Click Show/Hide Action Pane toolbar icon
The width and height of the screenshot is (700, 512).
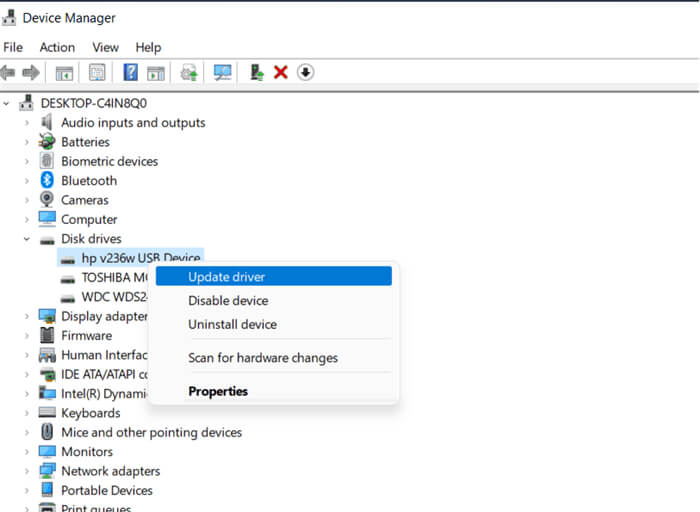click(156, 73)
